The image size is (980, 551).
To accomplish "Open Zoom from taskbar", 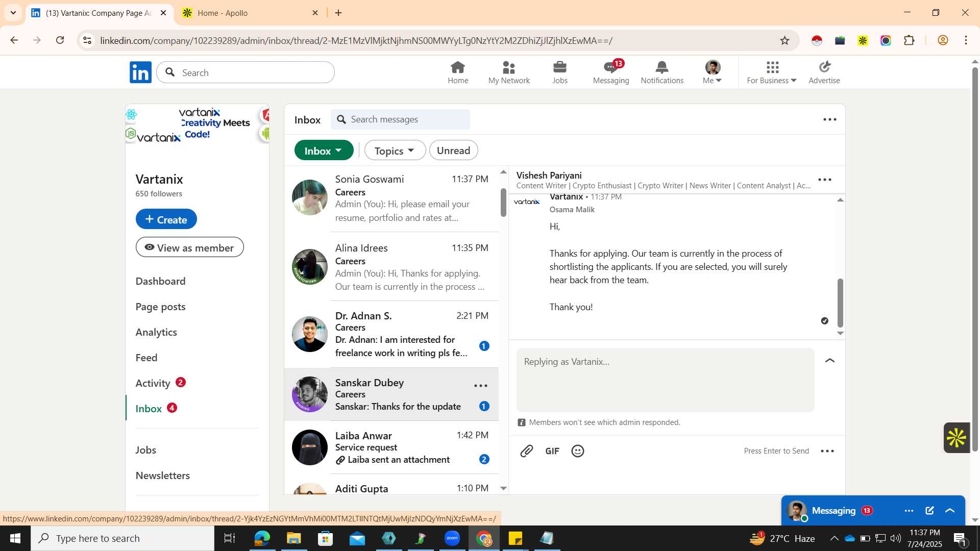I will 452,538.
